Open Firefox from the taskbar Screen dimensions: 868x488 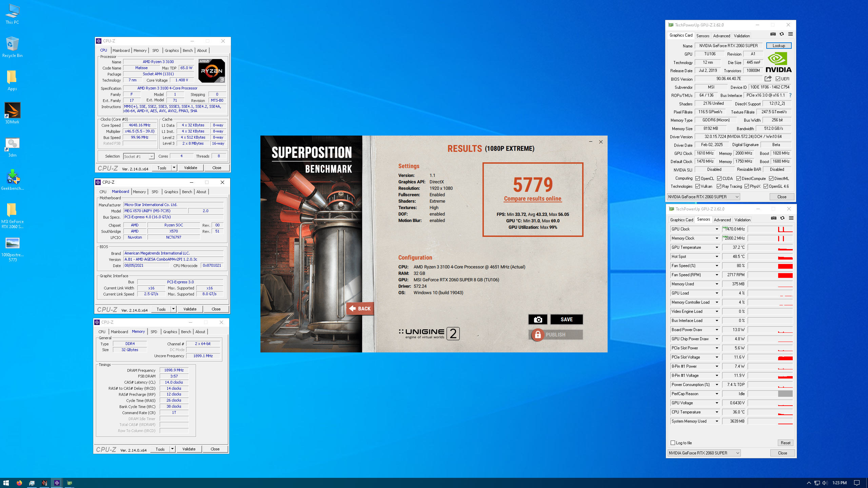click(x=19, y=483)
